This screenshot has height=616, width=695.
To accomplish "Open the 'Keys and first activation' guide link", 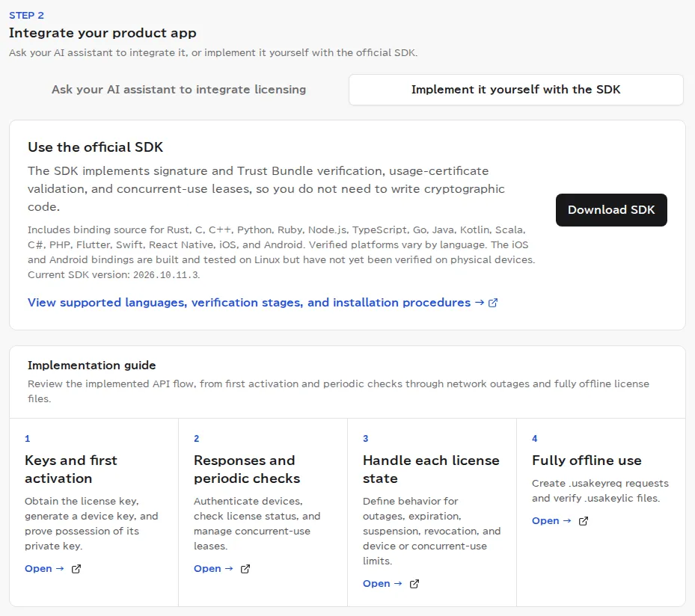I will (44, 569).
